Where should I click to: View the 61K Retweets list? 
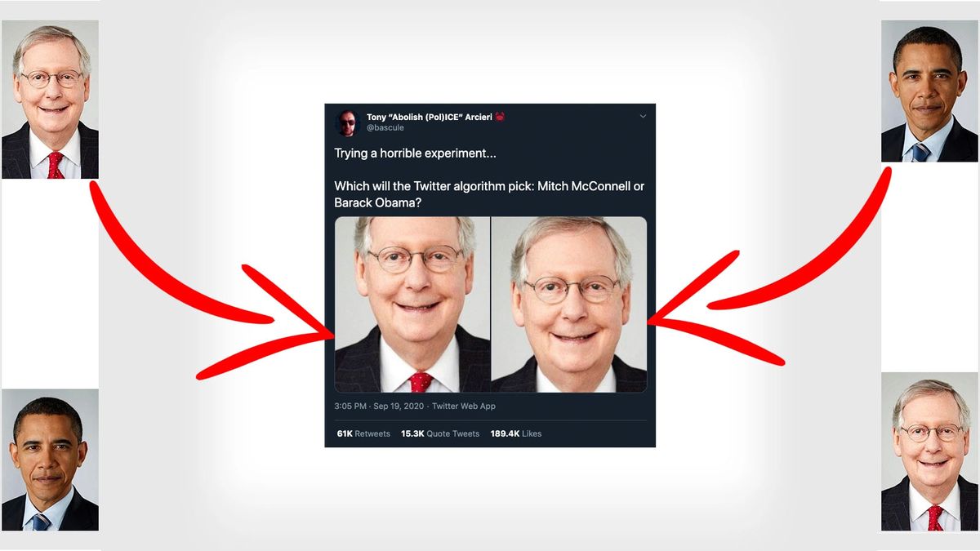click(363, 433)
